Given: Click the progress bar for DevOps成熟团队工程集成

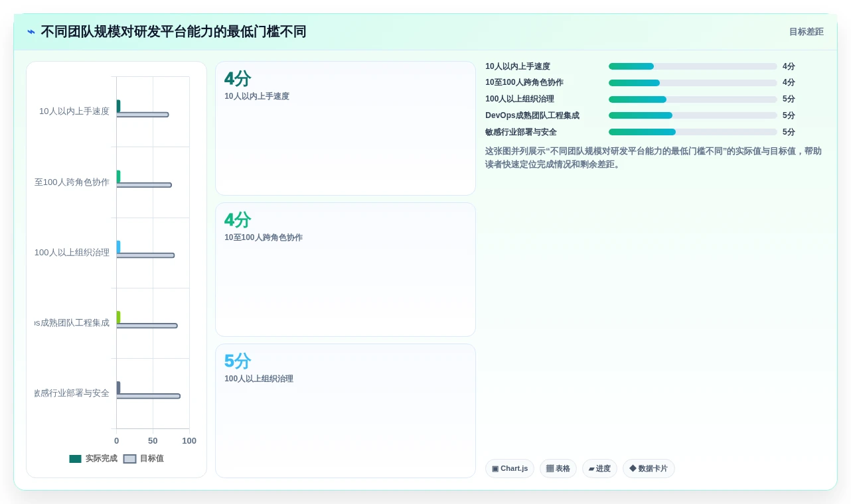Looking at the screenshot, I should click(692, 115).
